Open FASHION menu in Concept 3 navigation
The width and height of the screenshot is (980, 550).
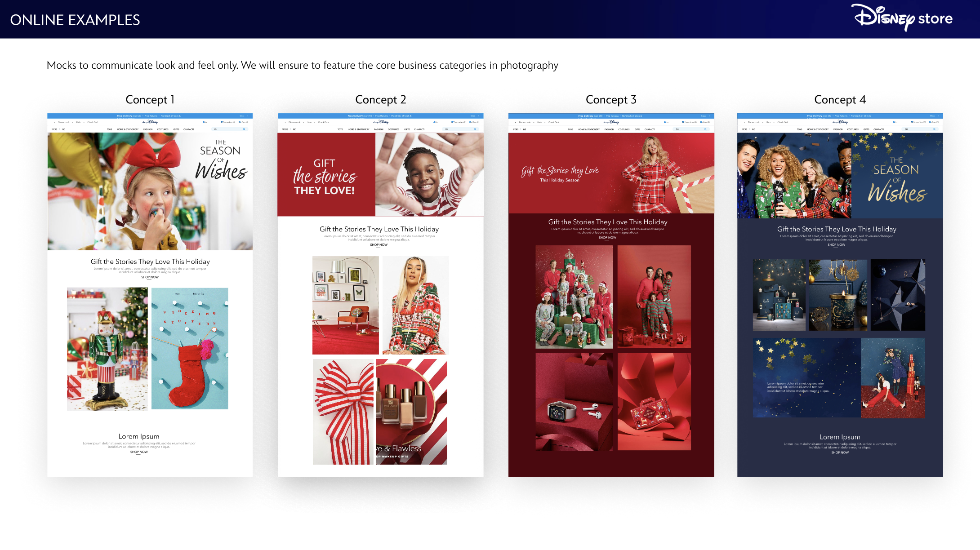click(x=609, y=129)
